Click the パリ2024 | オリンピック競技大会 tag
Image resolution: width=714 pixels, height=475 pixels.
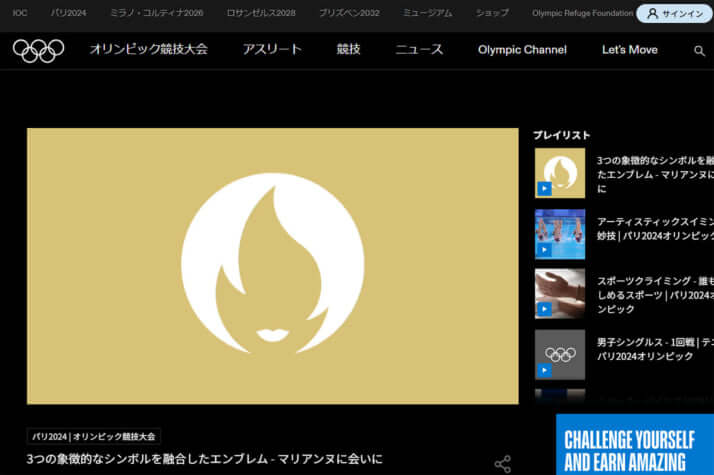pos(94,436)
